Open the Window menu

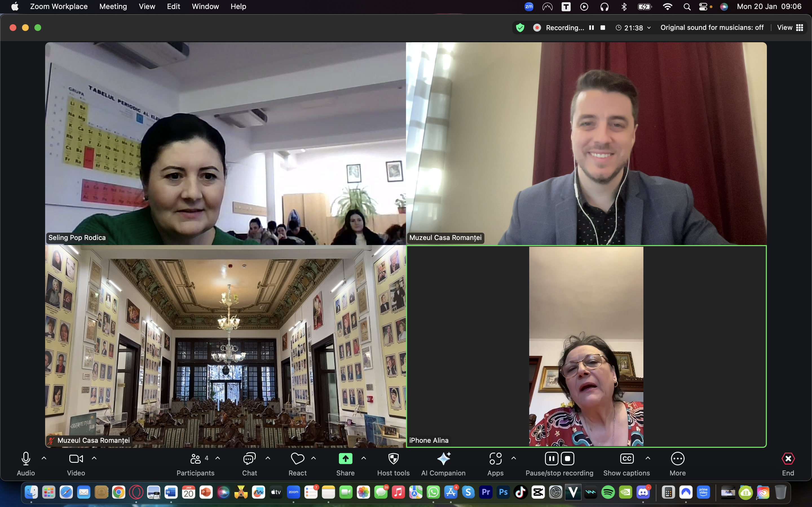pyautogui.click(x=205, y=6)
